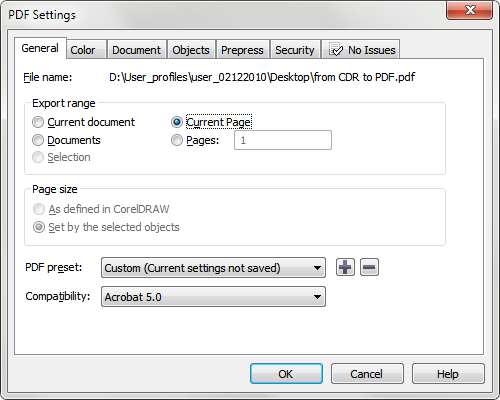Open the Document tab
Image resolution: width=500 pixels, height=400 pixels.
point(136,50)
